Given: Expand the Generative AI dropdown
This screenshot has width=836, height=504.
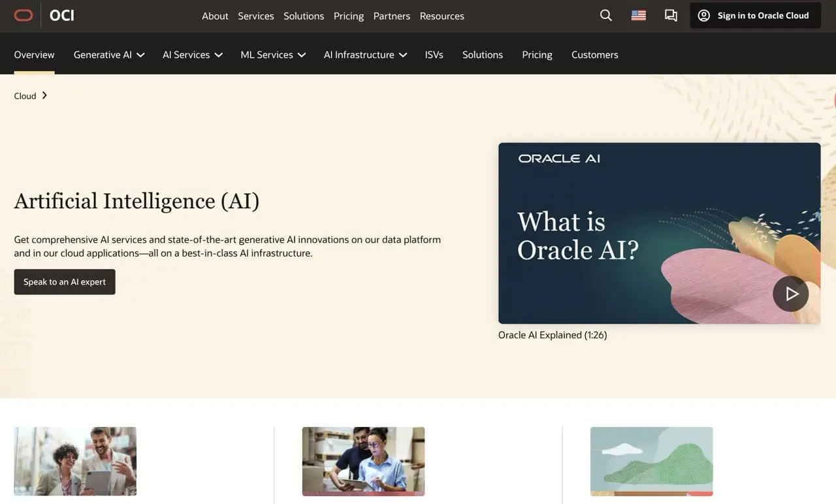Looking at the screenshot, I should click(x=108, y=55).
